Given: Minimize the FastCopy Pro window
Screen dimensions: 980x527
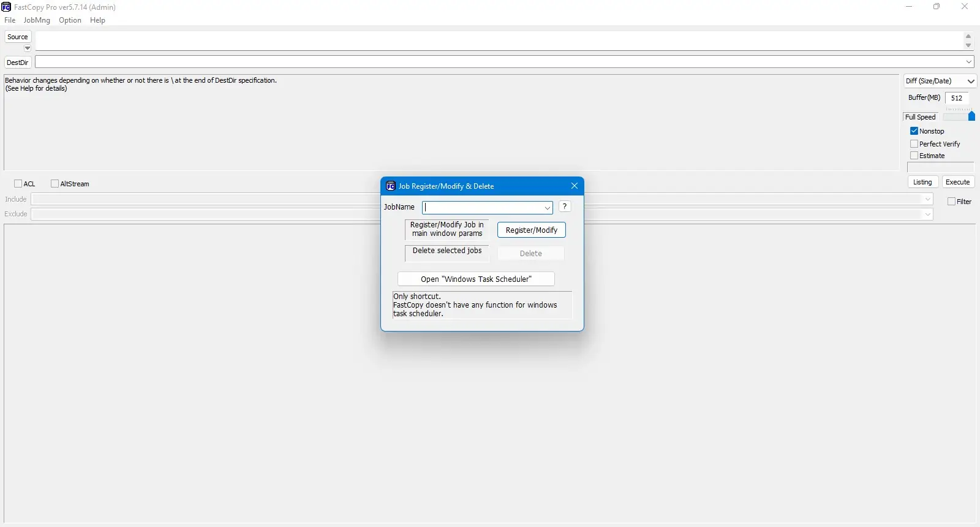Looking at the screenshot, I should (x=909, y=7).
